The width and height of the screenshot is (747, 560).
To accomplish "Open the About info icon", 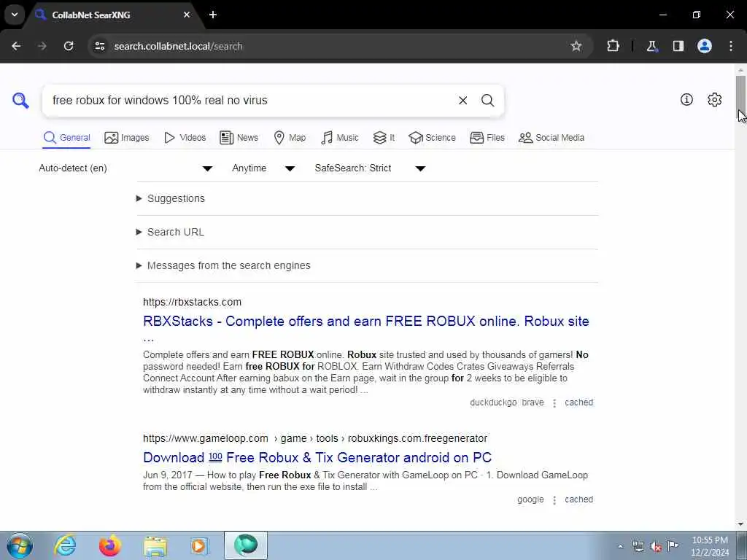I will [686, 99].
